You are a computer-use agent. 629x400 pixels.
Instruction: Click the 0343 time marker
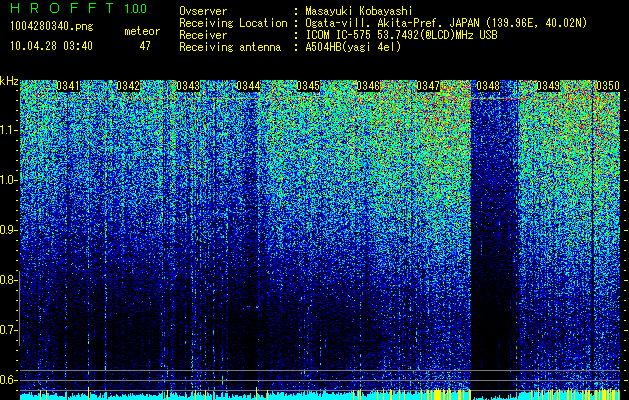click(188, 86)
